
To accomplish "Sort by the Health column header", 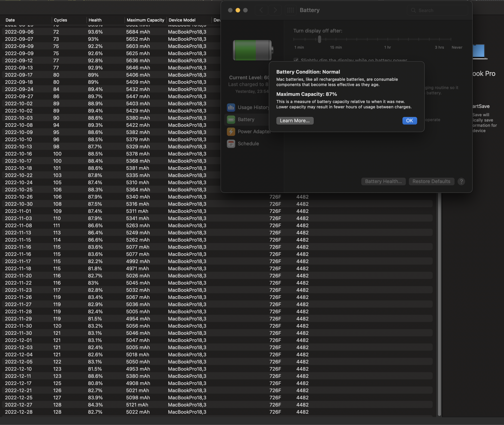I will (95, 20).
